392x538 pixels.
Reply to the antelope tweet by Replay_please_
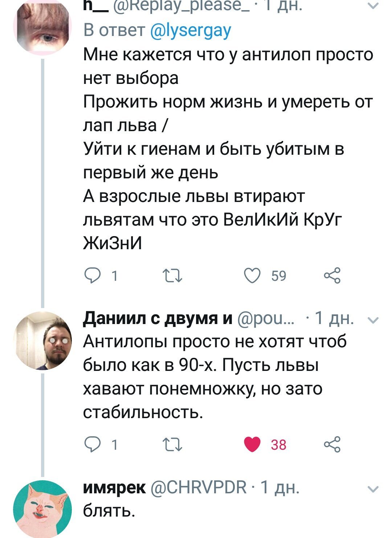coord(90,276)
